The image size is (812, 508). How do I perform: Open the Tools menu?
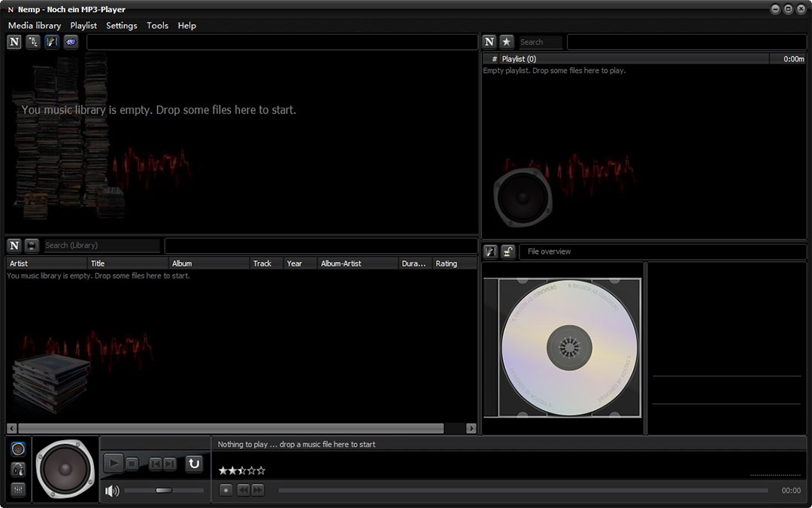157,26
